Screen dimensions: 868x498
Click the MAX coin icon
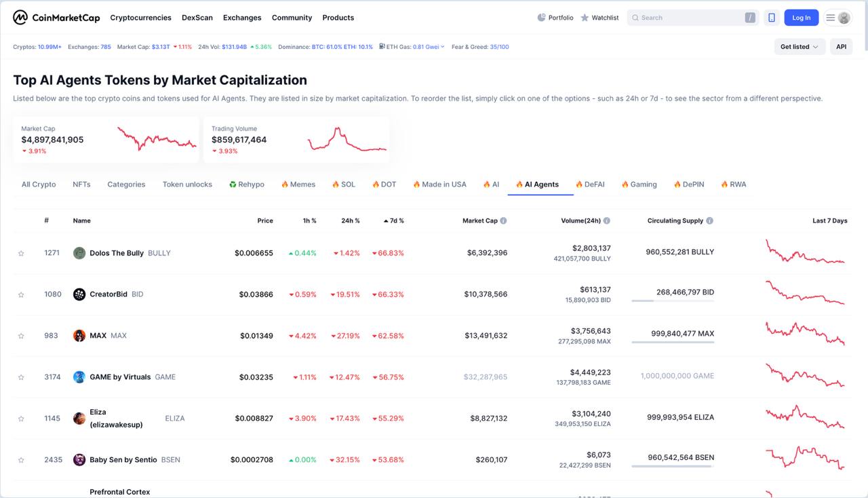79,336
